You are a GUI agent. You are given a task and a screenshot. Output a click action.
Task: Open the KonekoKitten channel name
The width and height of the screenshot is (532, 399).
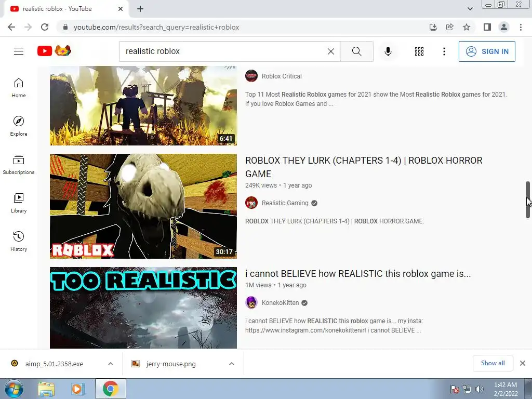[280, 303]
